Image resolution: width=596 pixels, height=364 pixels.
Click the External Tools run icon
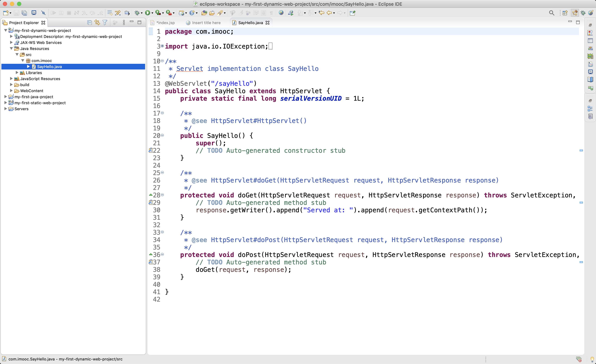pos(169,13)
